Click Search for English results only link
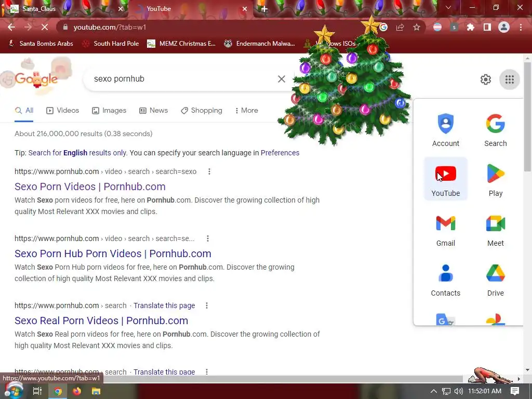 point(77,153)
